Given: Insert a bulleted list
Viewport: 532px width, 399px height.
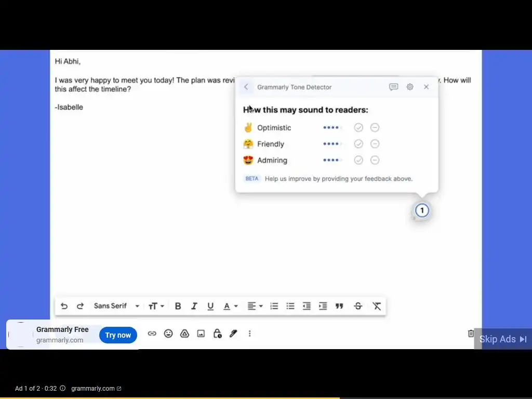Looking at the screenshot, I should tap(290, 306).
